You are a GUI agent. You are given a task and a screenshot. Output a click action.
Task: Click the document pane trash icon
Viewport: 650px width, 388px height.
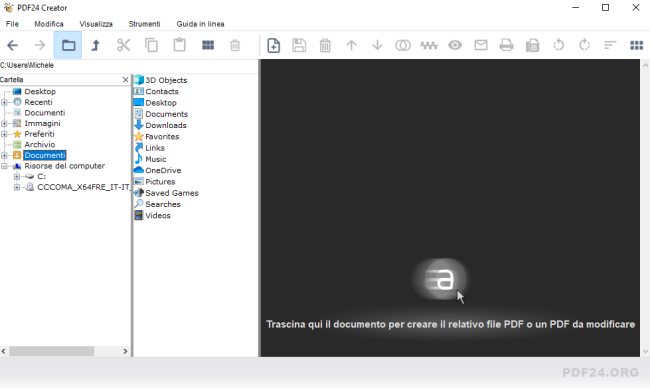point(325,45)
